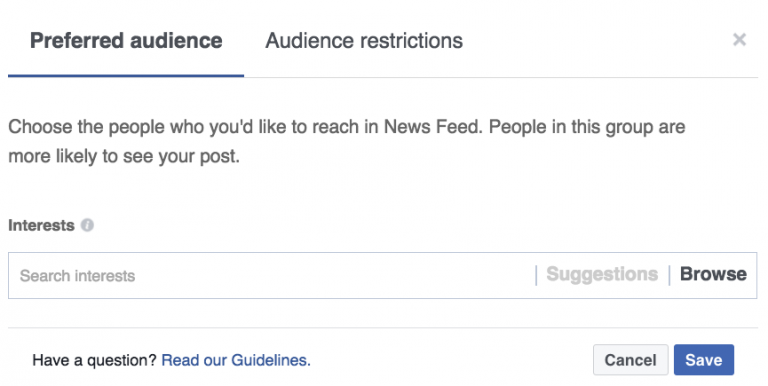Click the word Guidelines in the footer link
This screenshot has width=768, height=386.
[271, 361]
